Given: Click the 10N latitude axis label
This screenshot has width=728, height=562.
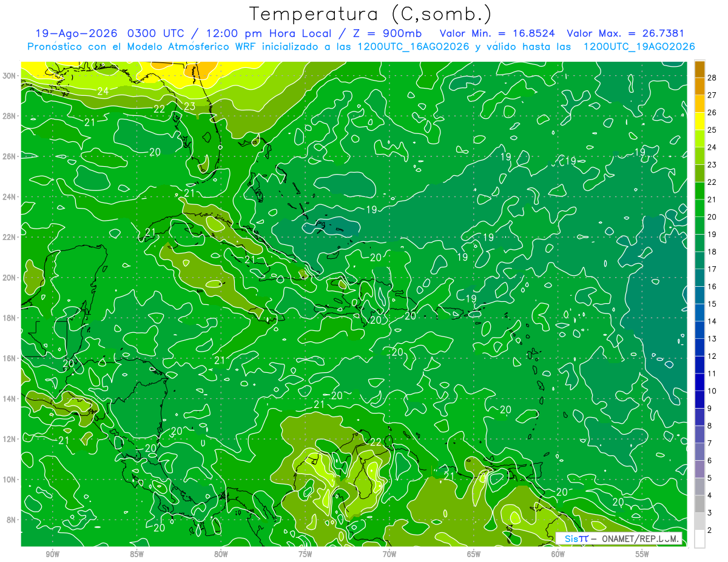Looking at the screenshot, I should point(10,480).
